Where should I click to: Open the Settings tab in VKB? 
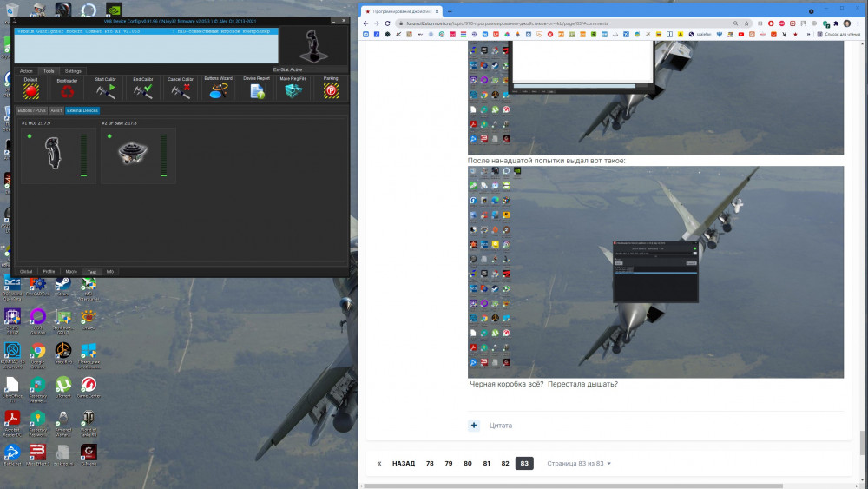click(73, 71)
